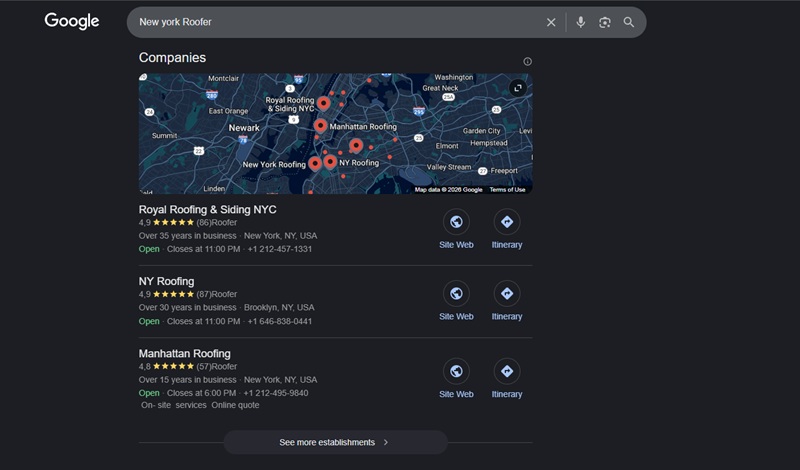Click phone number +1 646-838-0441
The height and width of the screenshot is (470, 800).
coord(280,321)
